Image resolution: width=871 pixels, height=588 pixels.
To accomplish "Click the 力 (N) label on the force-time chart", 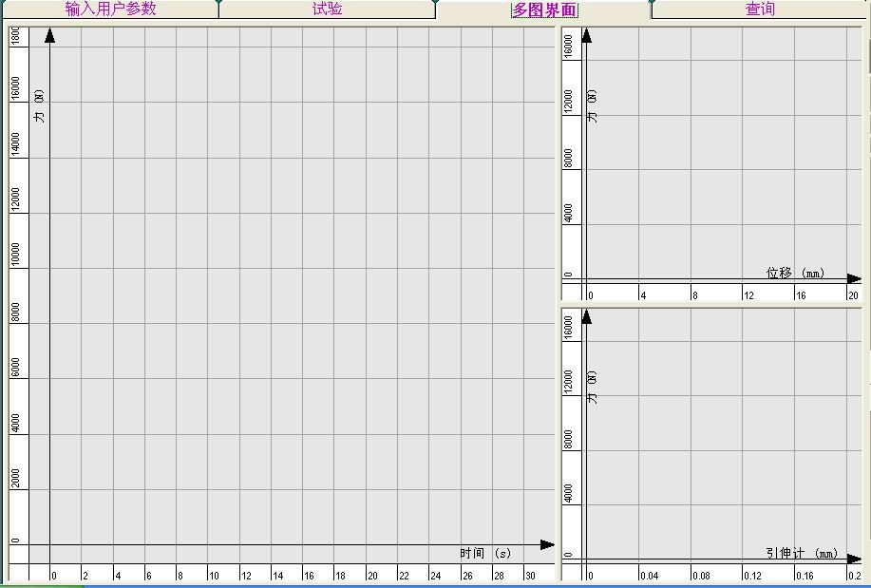I will (39, 106).
